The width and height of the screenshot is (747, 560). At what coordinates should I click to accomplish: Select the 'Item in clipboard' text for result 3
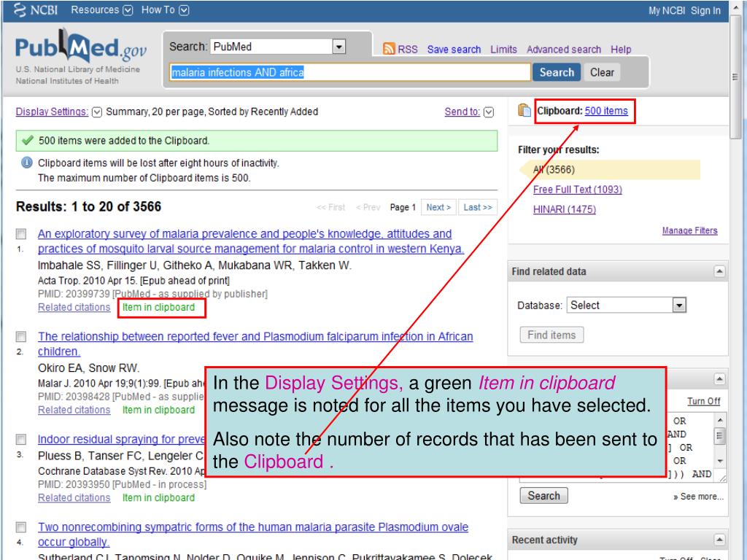(158, 497)
